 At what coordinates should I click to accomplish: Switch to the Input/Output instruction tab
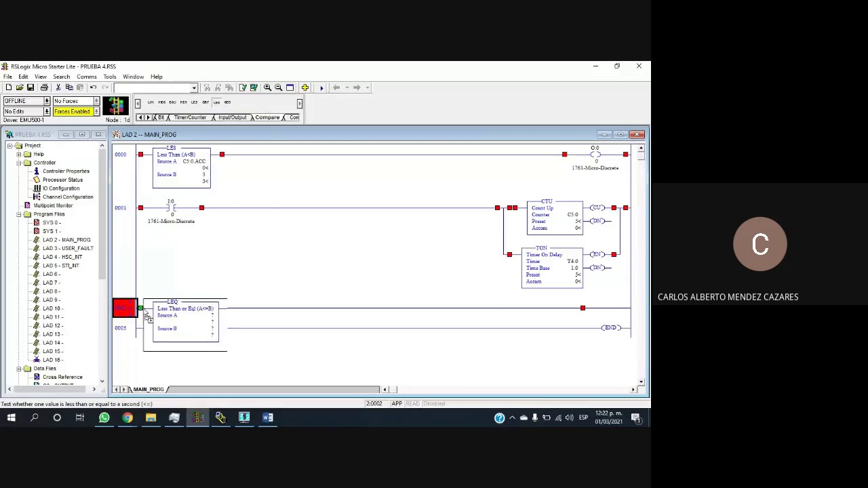pyautogui.click(x=232, y=118)
